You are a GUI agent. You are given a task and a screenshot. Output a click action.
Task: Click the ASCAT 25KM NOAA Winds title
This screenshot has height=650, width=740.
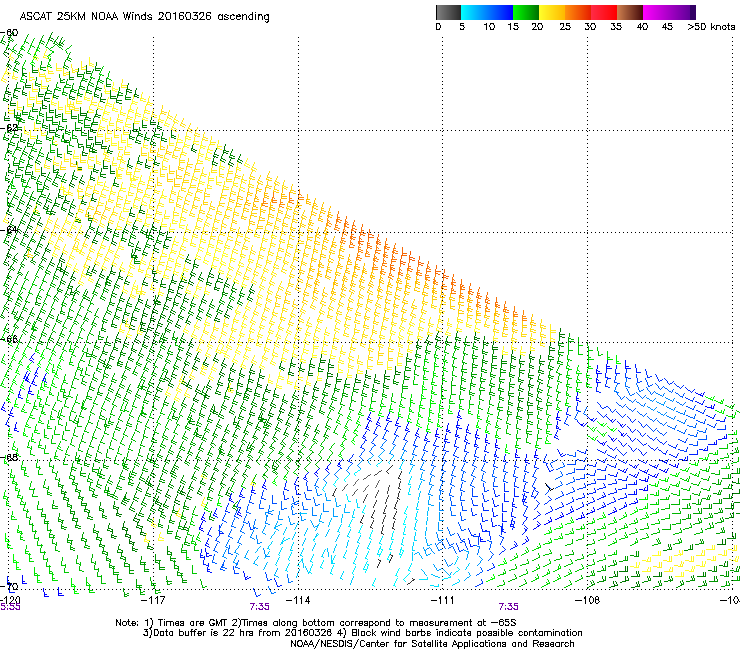click(144, 17)
